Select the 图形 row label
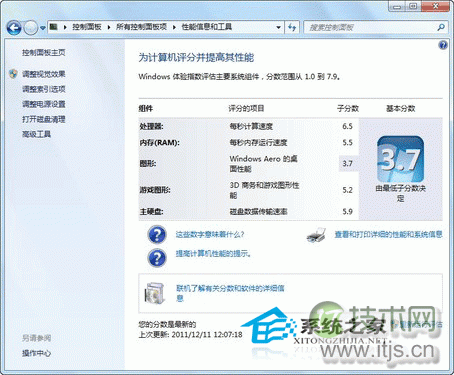Image resolution: width=454 pixels, height=375 pixels. [148, 164]
